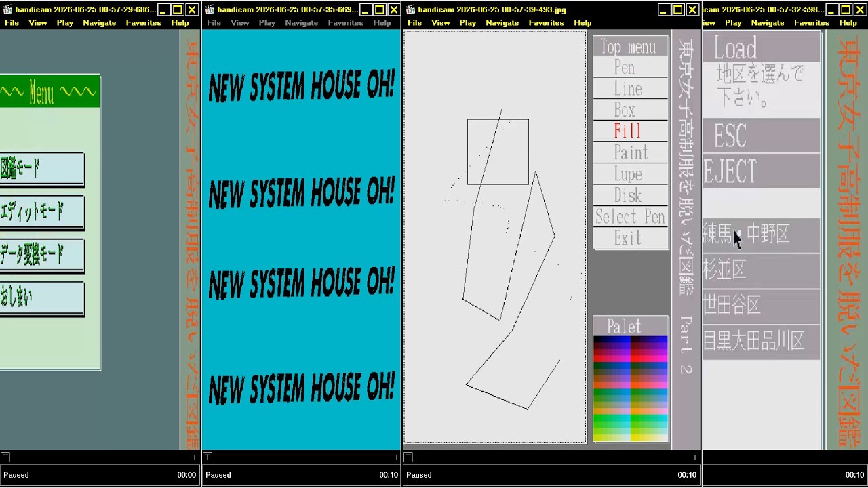
Task: Open File menu in the 00-57-29 window
Action: [12, 22]
